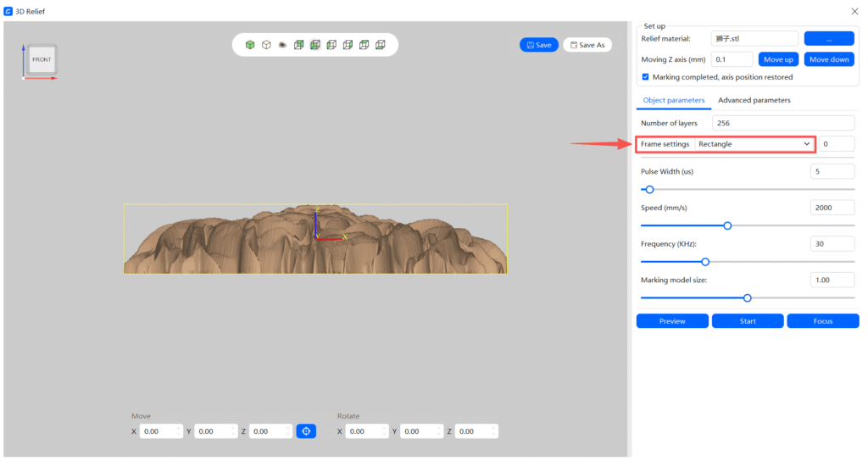Select the solid green cube shading icon
Screen dimensions: 868x461
250,45
